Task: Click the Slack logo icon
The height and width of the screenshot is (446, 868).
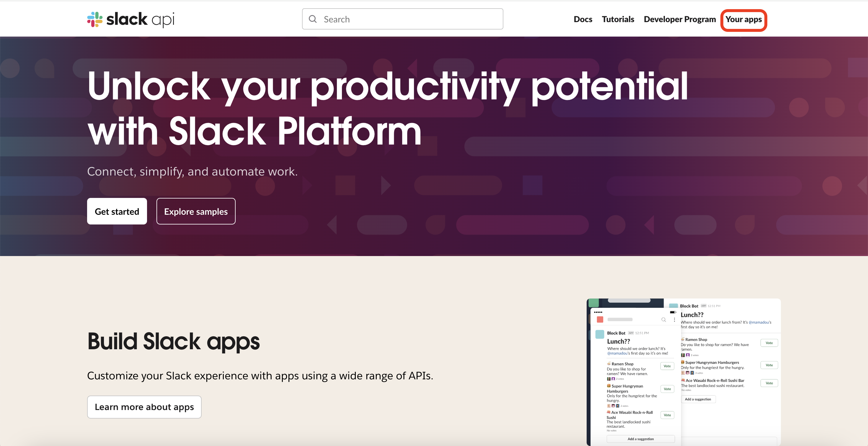Action: (x=95, y=19)
